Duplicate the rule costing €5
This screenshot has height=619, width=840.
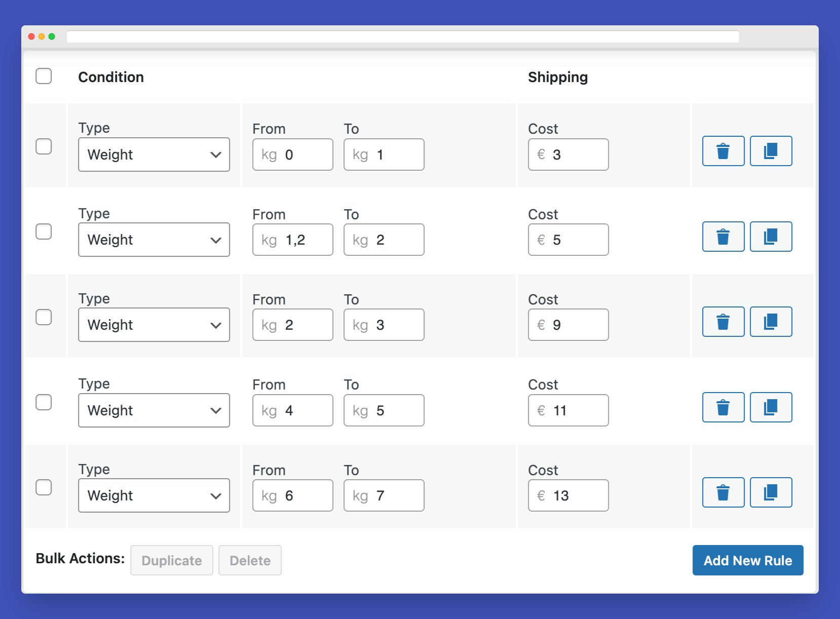click(x=771, y=237)
